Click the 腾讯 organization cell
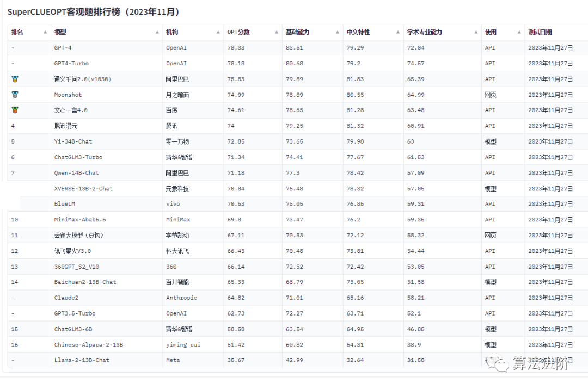The image size is (588, 389). (193, 126)
